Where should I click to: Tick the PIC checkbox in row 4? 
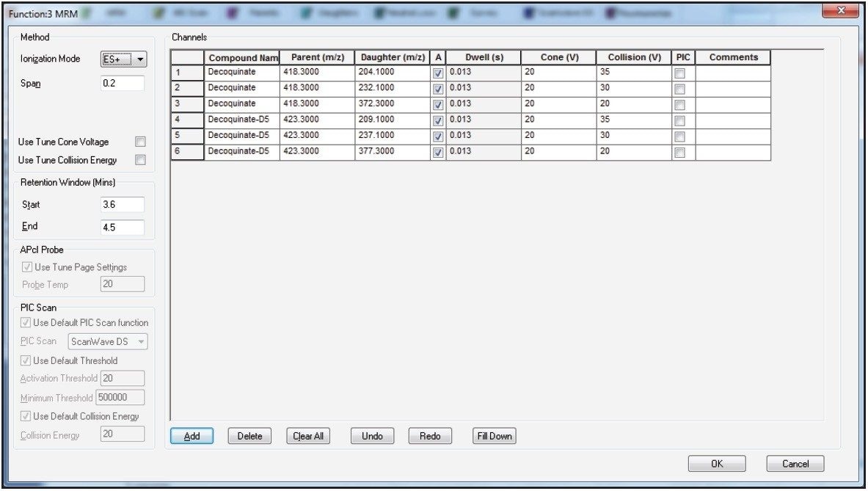click(x=680, y=120)
